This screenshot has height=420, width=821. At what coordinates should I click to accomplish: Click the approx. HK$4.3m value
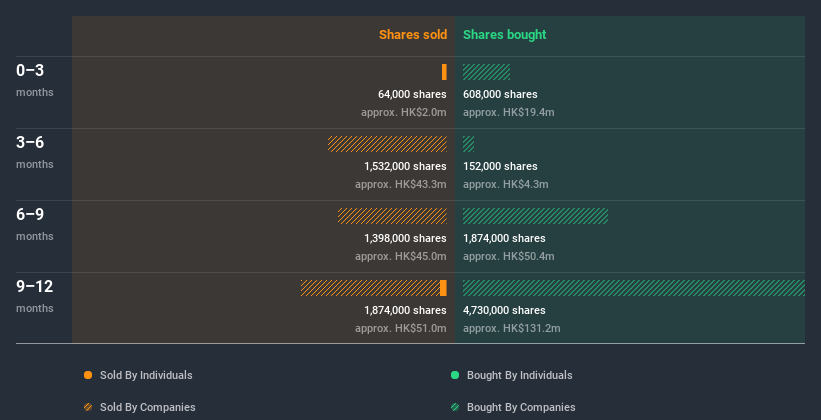pyautogui.click(x=506, y=184)
